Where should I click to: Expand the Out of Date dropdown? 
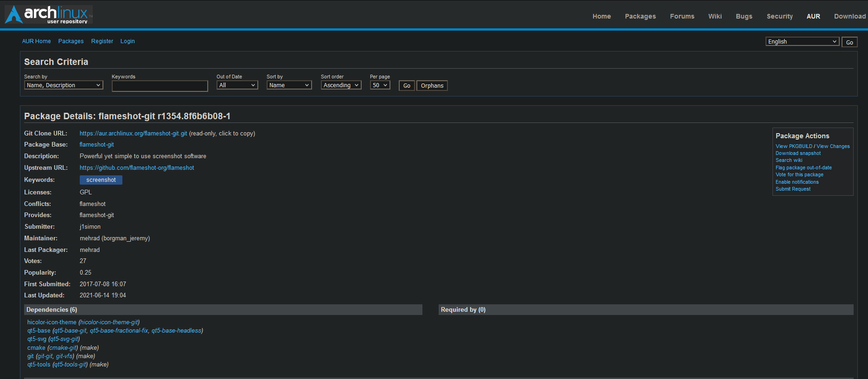pyautogui.click(x=237, y=85)
